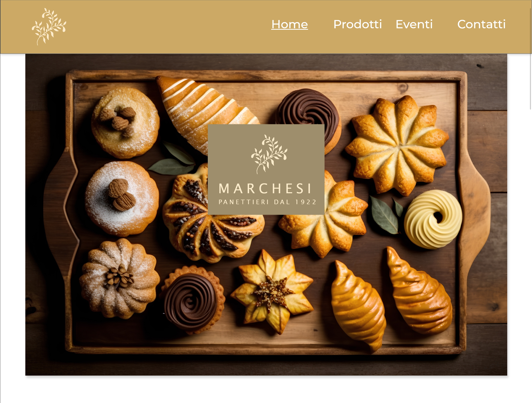
Task: Go to the Prodotti page
Action: 358,24
